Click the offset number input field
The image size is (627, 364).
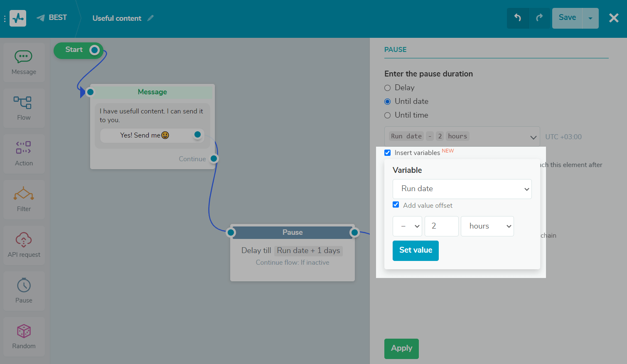[441, 226]
